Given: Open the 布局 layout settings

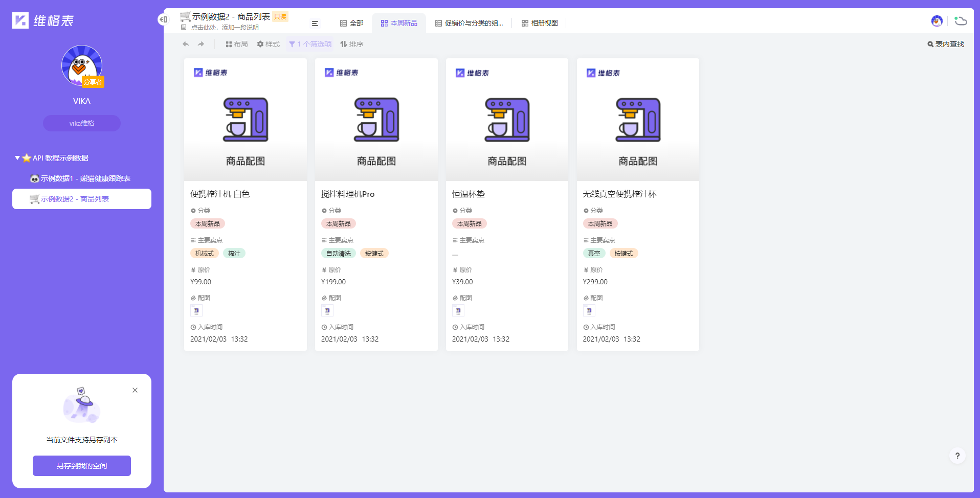Looking at the screenshot, I should (237, 44).
